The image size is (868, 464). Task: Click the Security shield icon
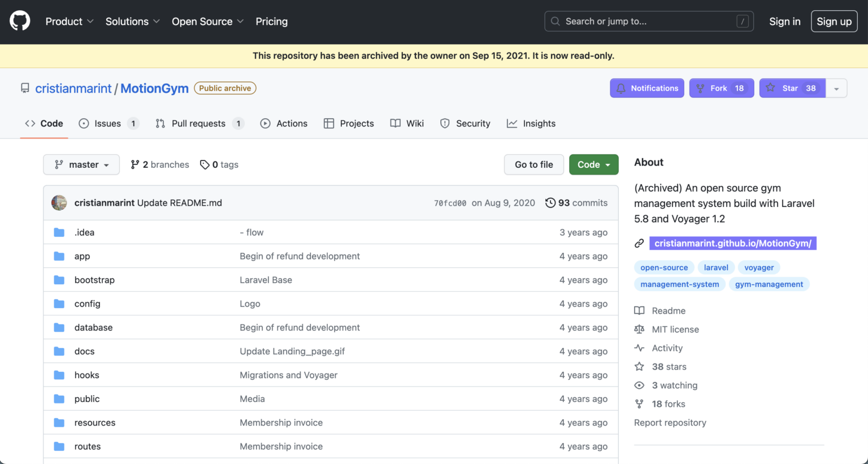pos(445,123)
